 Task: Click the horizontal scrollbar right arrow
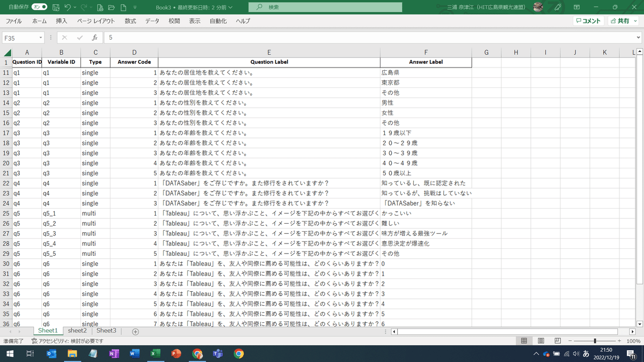point(632,331)
